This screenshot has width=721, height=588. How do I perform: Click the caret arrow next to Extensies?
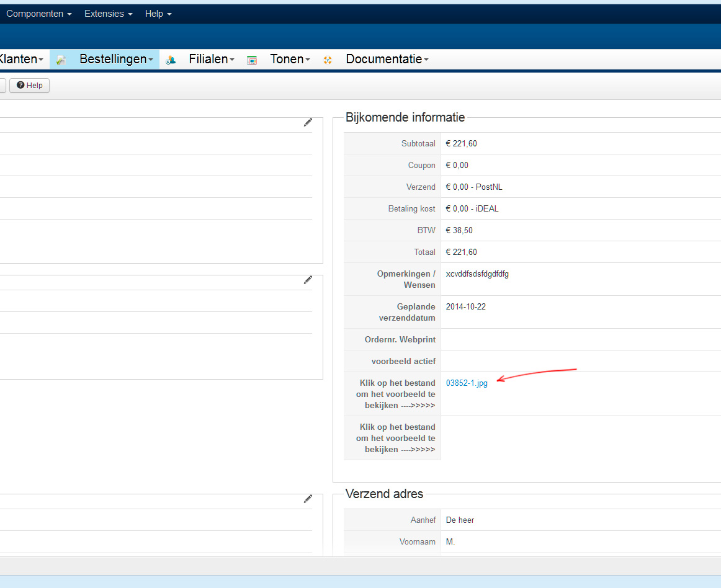coord(130,14)
